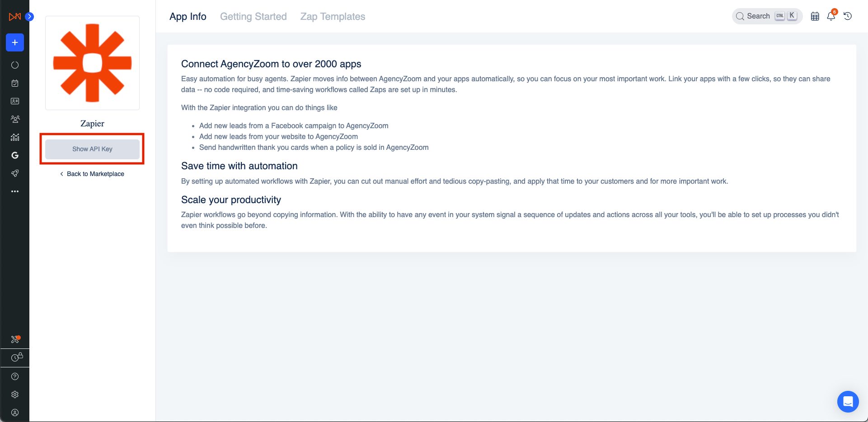
Task: Expand the sidebar with blue chevron
Action: 29,17
